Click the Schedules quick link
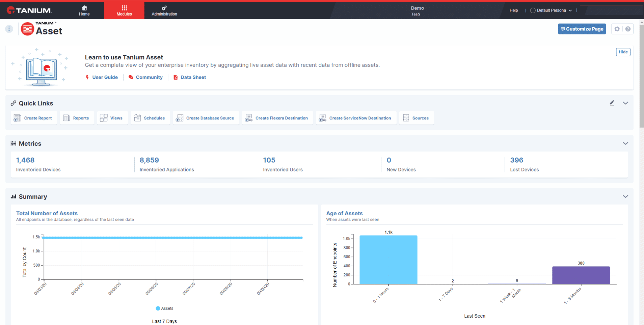The image size is (644, 325). 150,118
